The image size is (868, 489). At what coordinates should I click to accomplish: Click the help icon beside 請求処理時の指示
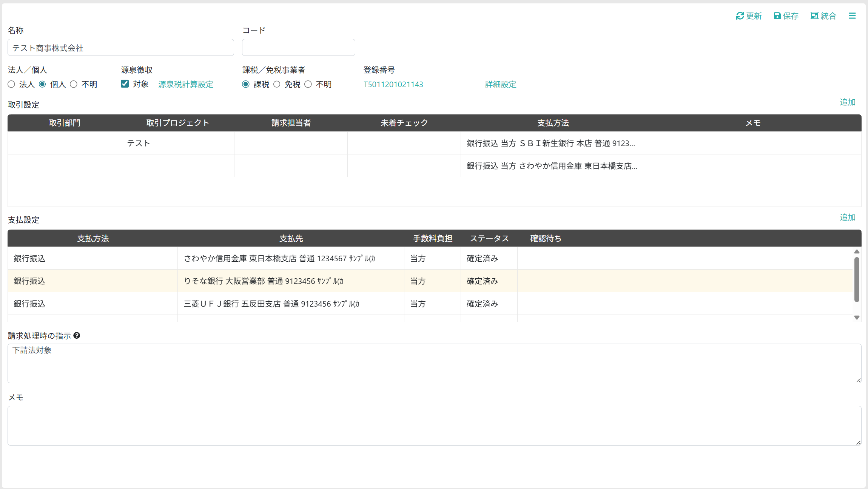pyautogui.click(x=77, y=336)
